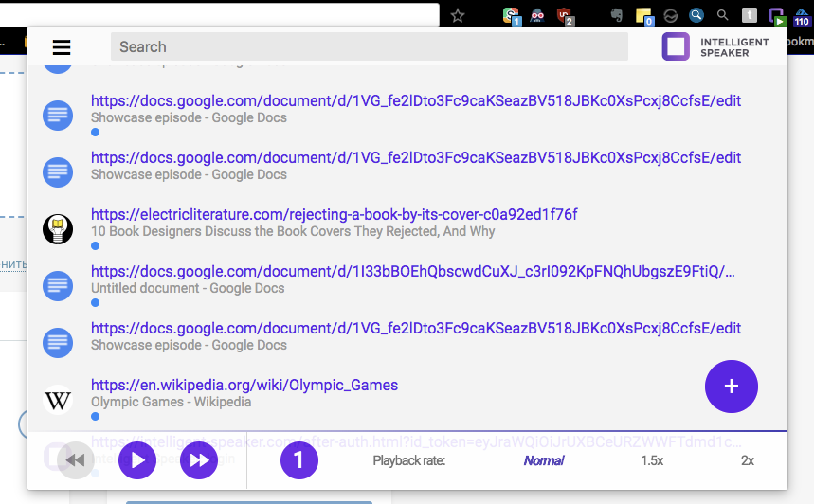
Task: Open the uBlock red shield extension
Action: (x=565, y=16)
